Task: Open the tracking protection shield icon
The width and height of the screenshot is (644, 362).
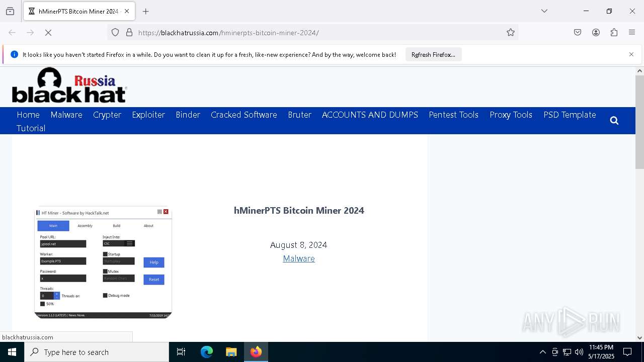Action: pos(115,33)
